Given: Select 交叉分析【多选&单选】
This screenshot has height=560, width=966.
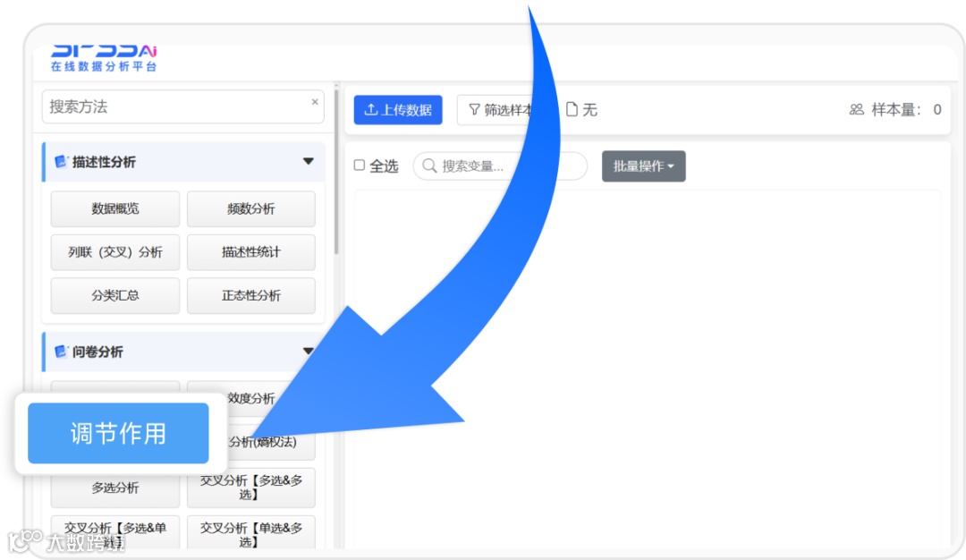Looking at the screenshot, I should coord(115,533).
